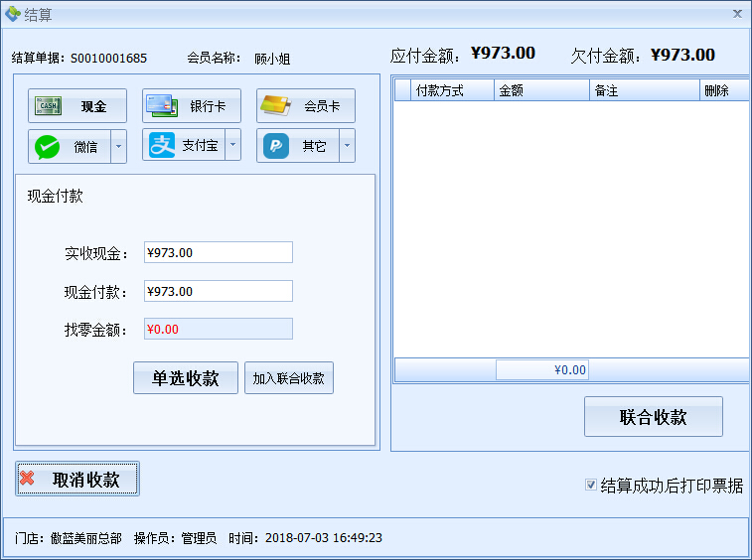Click the 实收现金 input field
This screenshot has height=560, width=752.
click(218, 252)
